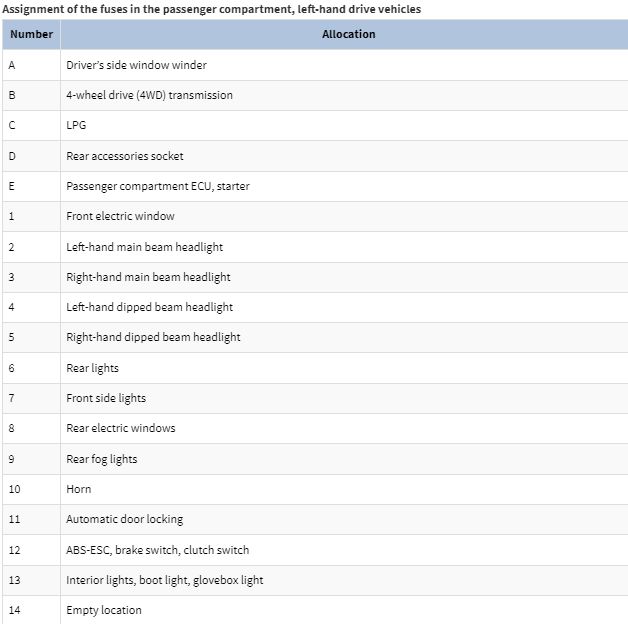
Task: Select the Driver's side window winder row
Action: pyautogui.click(x=136, y=65)
